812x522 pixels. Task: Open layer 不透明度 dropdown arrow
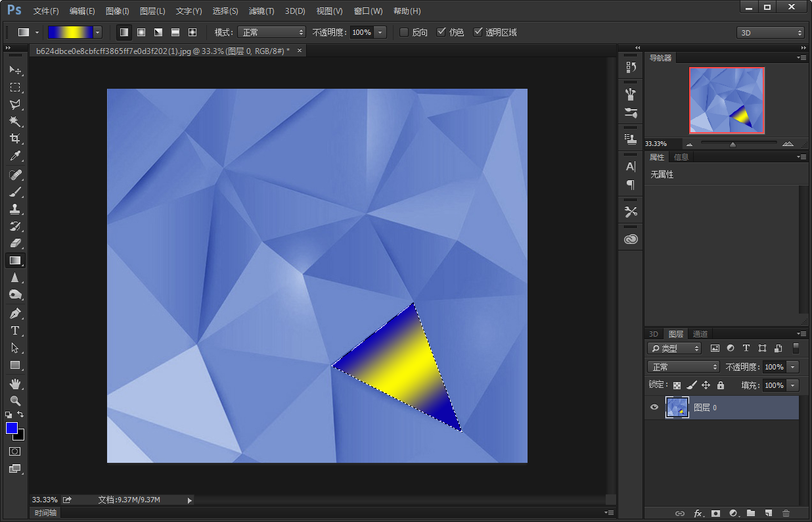coord(793,367)
